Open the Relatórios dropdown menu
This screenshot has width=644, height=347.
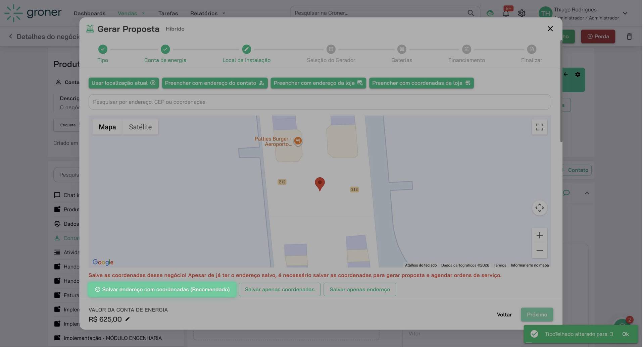(207, 13)
